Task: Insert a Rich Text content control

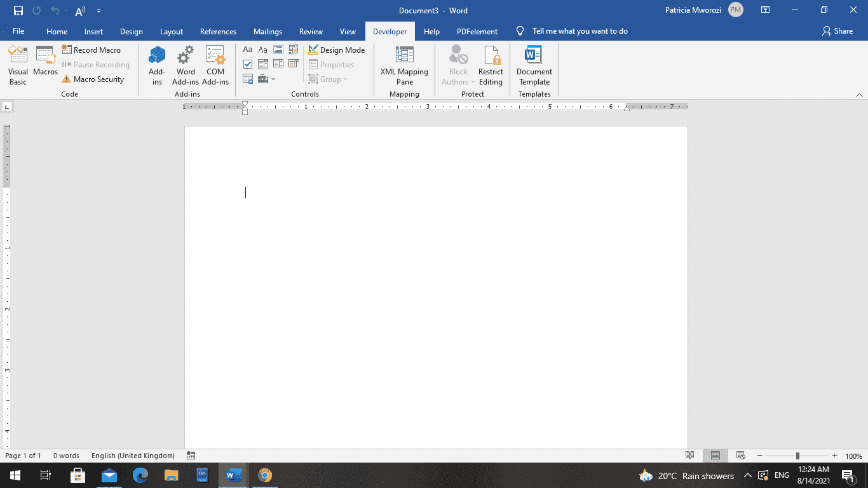Action: pyautogui.click(x=247, y=49)
